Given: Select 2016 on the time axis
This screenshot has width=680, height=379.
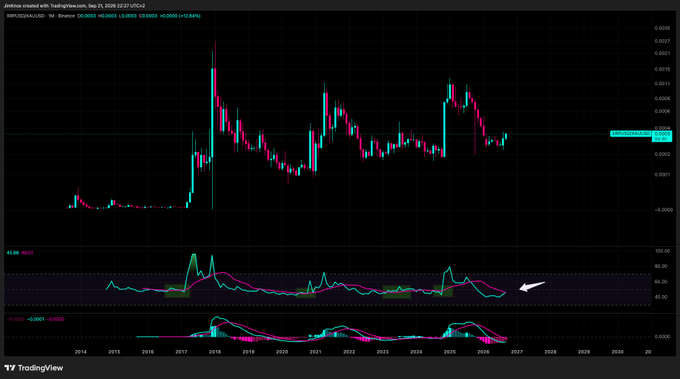Looking at the screenshot, I should click(x=148, y=352).
